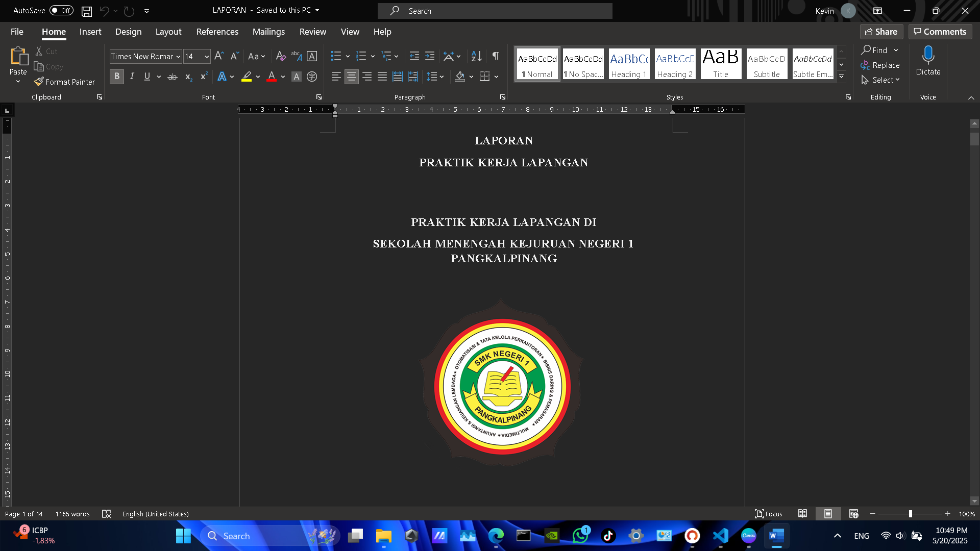Screen dimensions: 980x551
Task: Click the Sort icon
Action: (476, 56)
